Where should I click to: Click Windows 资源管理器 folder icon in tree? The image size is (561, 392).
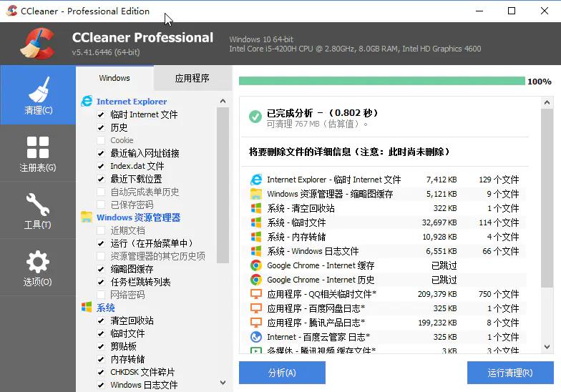click(87, 217)
